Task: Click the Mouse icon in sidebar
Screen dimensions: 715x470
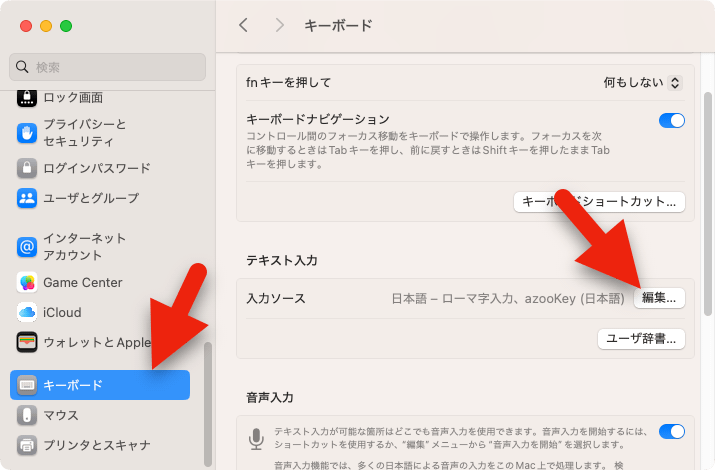Action: (27, 415)
